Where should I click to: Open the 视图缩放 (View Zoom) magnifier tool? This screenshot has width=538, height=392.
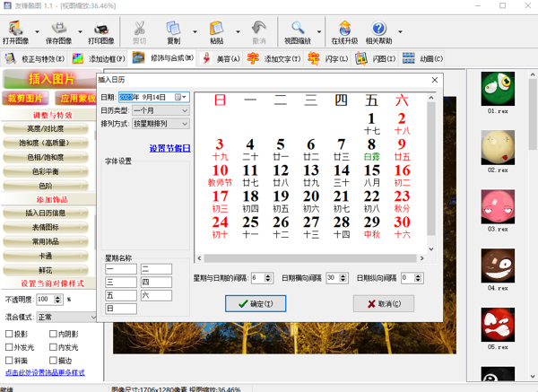coord(298,30)
